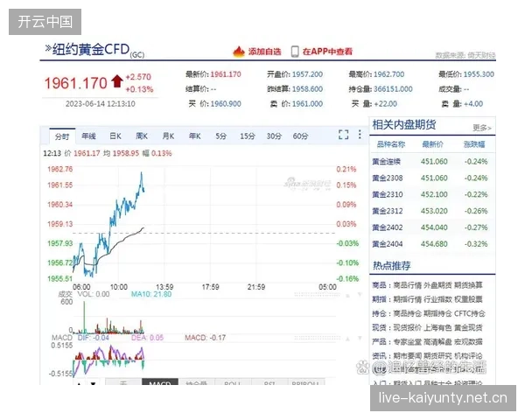Image resolution: width=525 pixels, height=420 pixels.
Task: Open the 上海有色 link
Action: [x=437, y=327]
